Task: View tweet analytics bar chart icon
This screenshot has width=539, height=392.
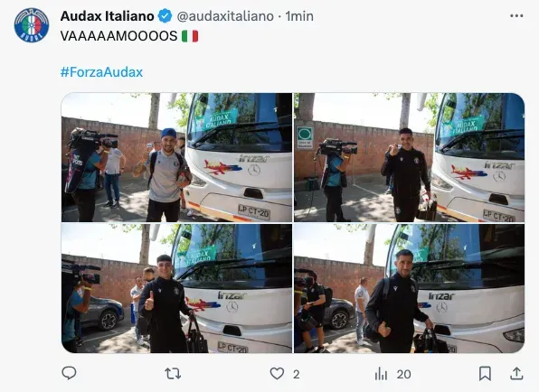Action: tap(381, 373)
